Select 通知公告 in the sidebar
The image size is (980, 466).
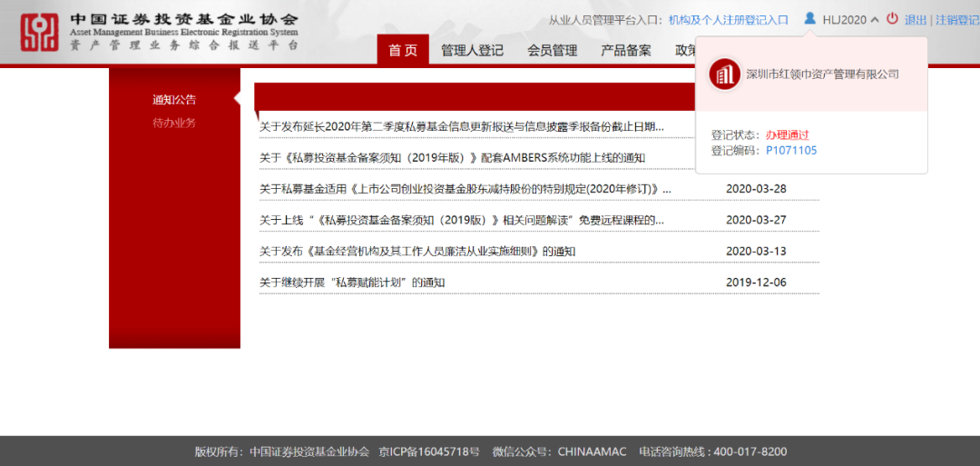[173, 99]
